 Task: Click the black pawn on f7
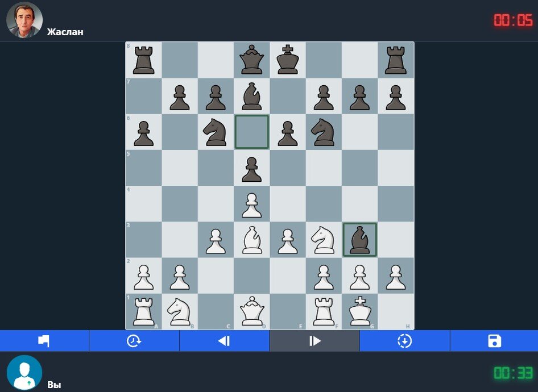324,97
